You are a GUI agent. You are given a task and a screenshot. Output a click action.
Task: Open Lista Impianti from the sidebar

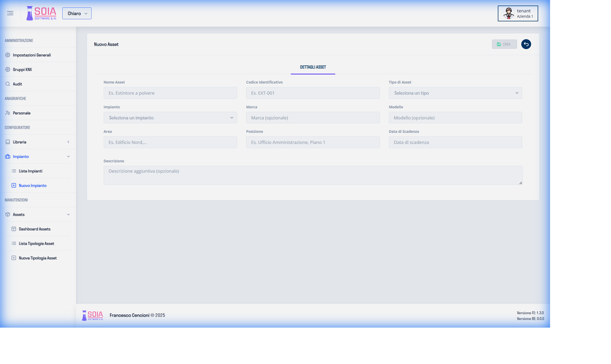click(x=30, y=171)
